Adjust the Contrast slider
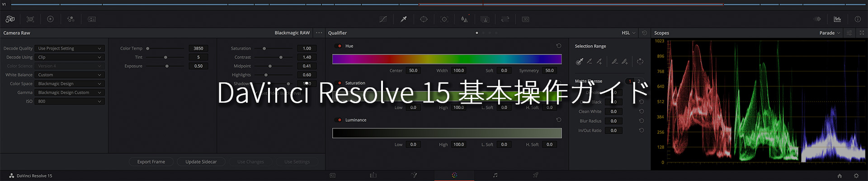 (274, 57)
